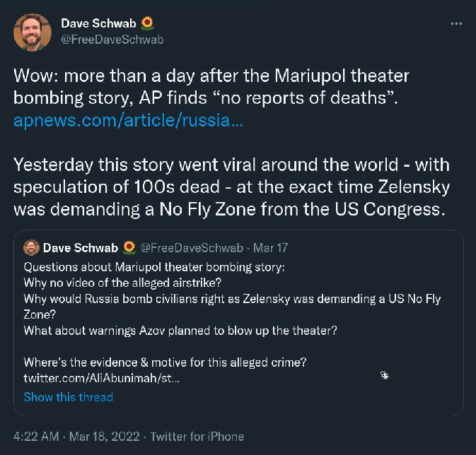This screenshot has height=455, width=476.
Task: Open the twitter.com/AliAbunimah link in quoted tweet
Action: [102, 378]
